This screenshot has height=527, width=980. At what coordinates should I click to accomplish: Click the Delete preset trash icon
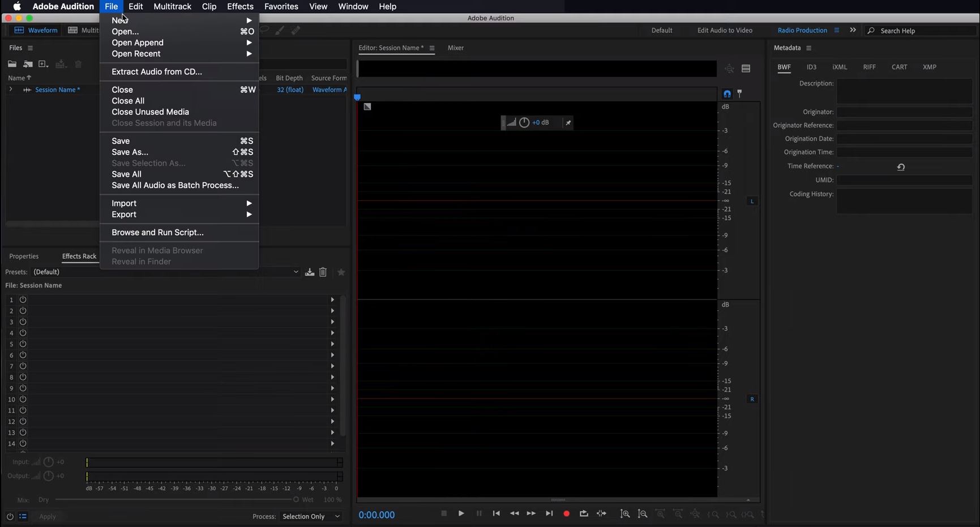pos(323,272)
